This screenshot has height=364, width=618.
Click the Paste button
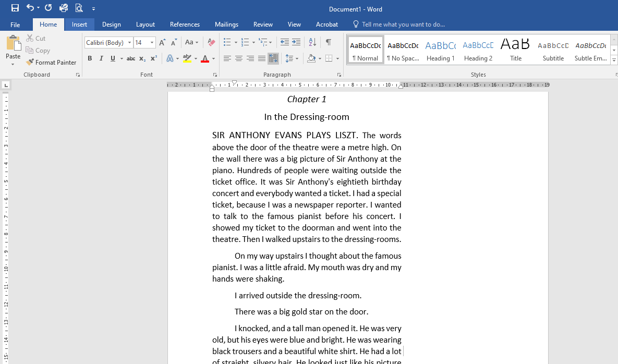tap(13, 50)
